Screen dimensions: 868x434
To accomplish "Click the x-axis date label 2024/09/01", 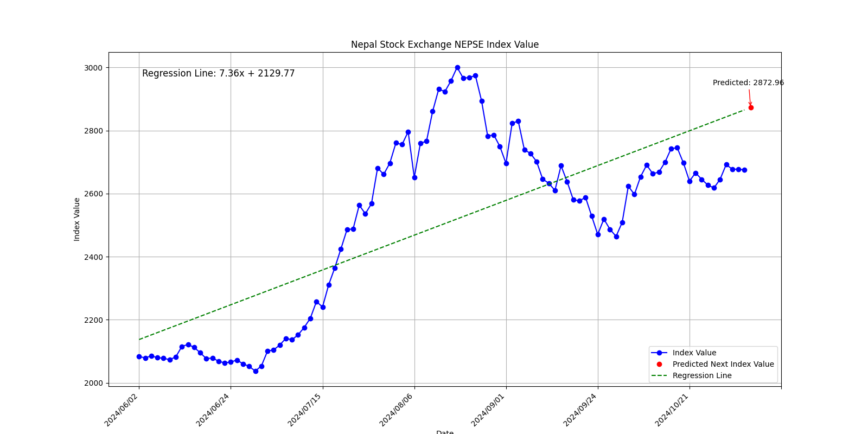I will coord(488,410).
